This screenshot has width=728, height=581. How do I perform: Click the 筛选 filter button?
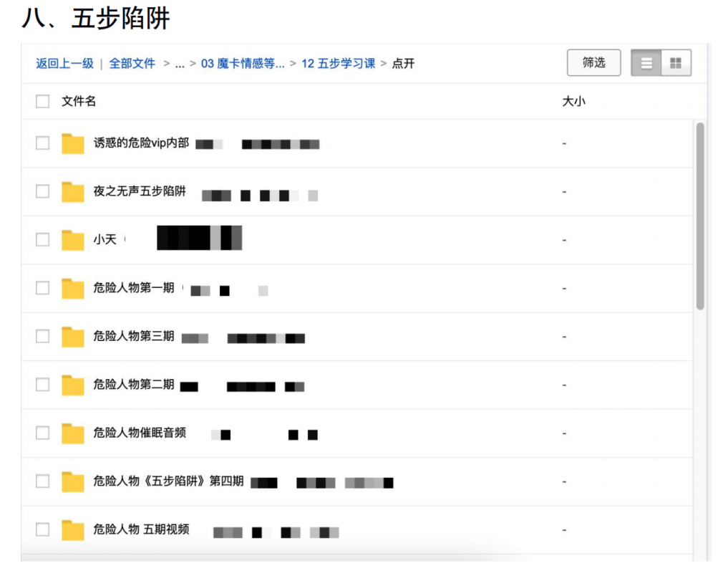pyautogui.click(x=593, y=62)
